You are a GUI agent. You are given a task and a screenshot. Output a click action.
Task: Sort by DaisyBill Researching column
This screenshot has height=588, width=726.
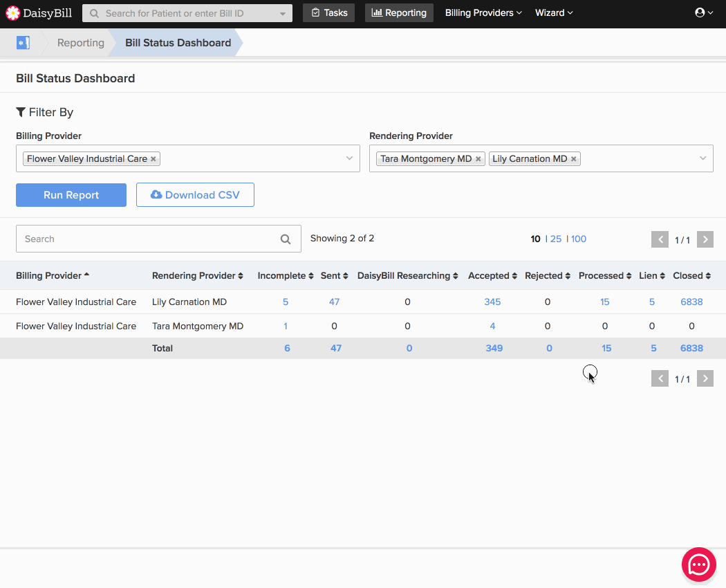(407, 276)
